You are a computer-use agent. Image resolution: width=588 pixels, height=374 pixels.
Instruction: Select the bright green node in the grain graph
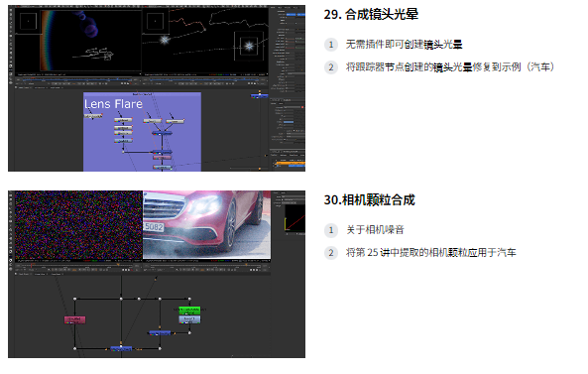point(189,311)
